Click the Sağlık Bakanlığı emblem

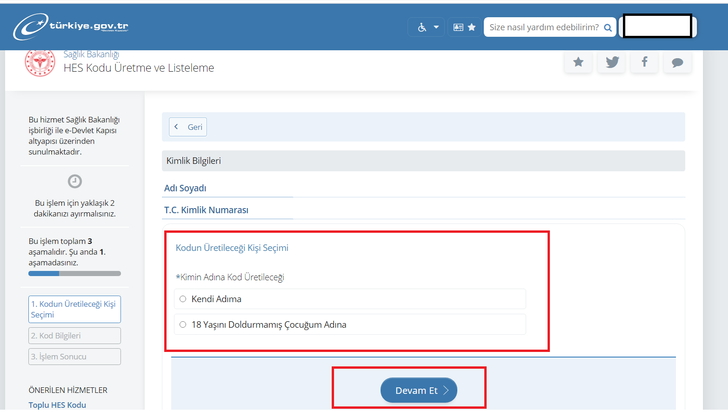pyautogui.click(x=40, y=62)
